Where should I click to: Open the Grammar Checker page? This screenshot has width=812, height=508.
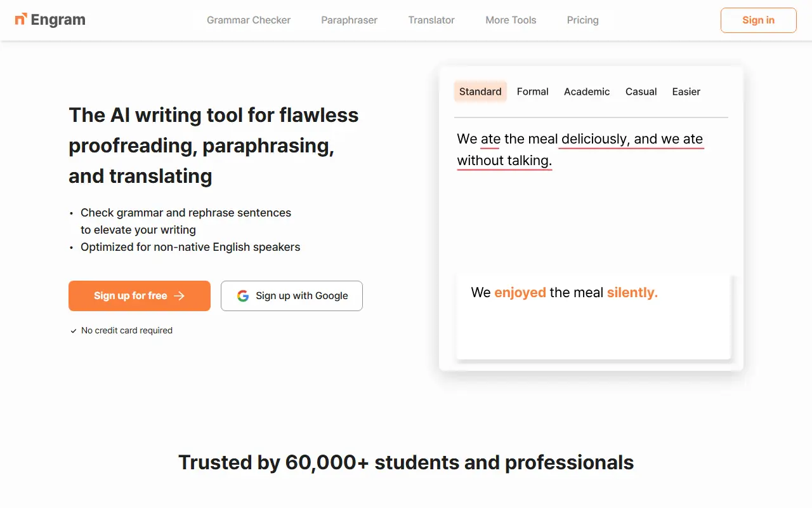click(249, 20)
